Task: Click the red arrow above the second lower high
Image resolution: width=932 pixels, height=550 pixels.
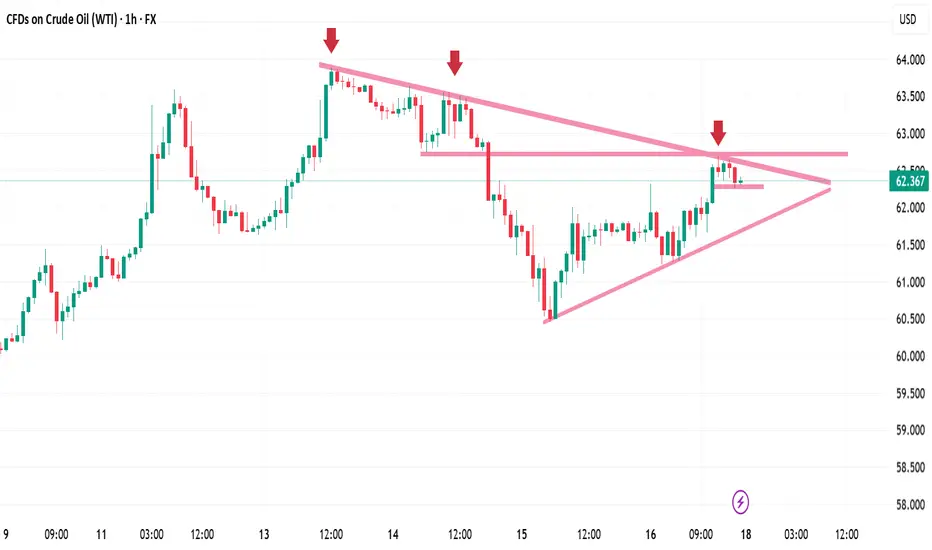Action: [455, 62]
